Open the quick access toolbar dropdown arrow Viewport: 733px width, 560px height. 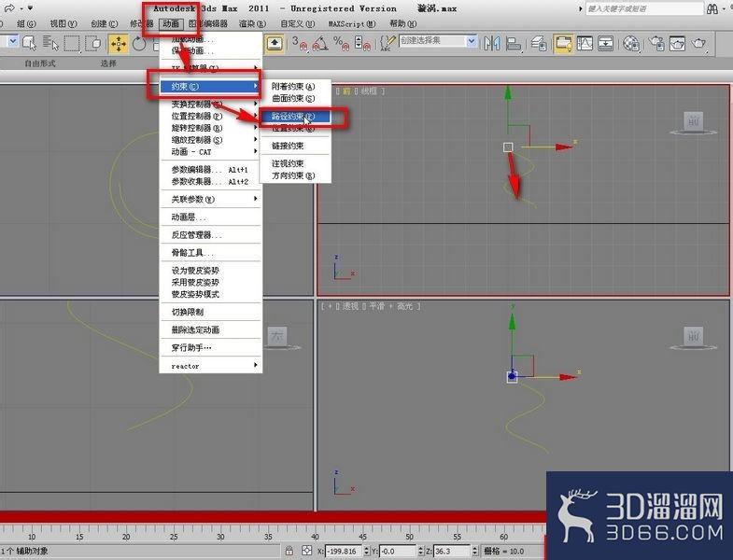(x=31, y=8)
